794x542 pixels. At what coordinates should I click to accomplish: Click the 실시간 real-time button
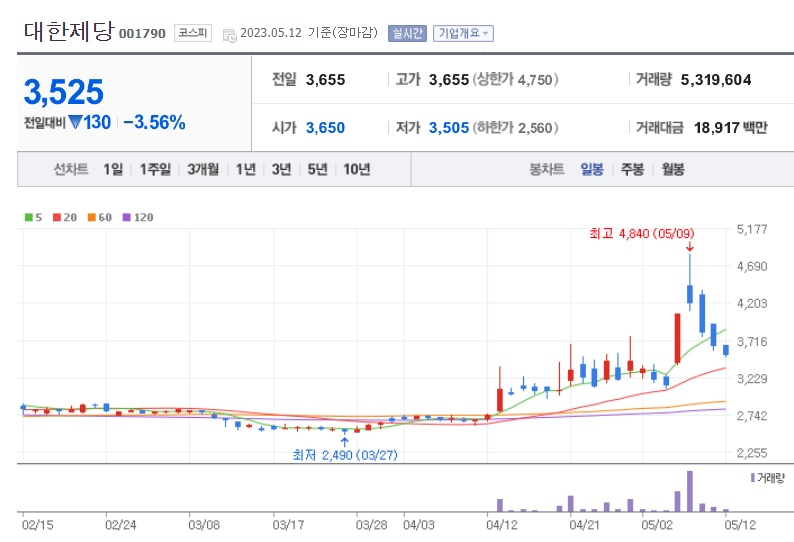coord(407,33)
